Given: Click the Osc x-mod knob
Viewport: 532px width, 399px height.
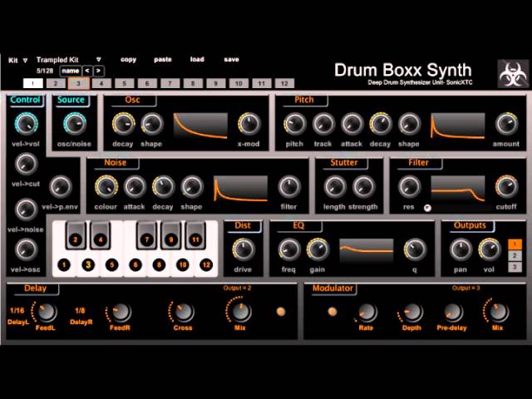Looking at the screenshot, I should (x=249, y=124).
